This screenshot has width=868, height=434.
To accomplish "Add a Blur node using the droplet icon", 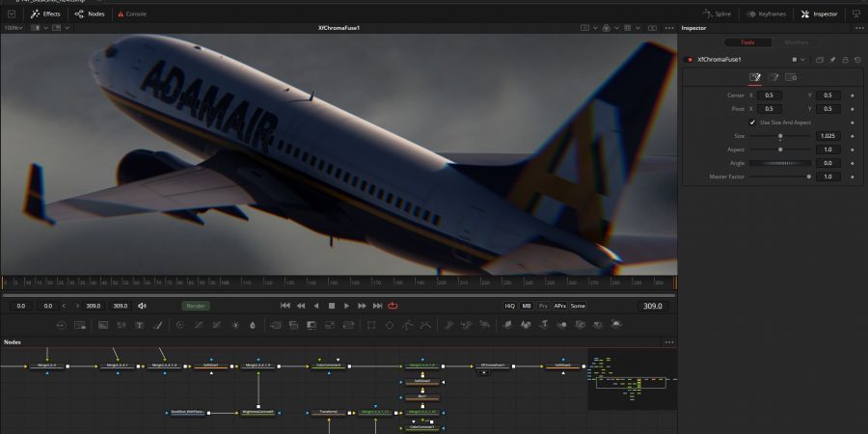I will (253, 325).
